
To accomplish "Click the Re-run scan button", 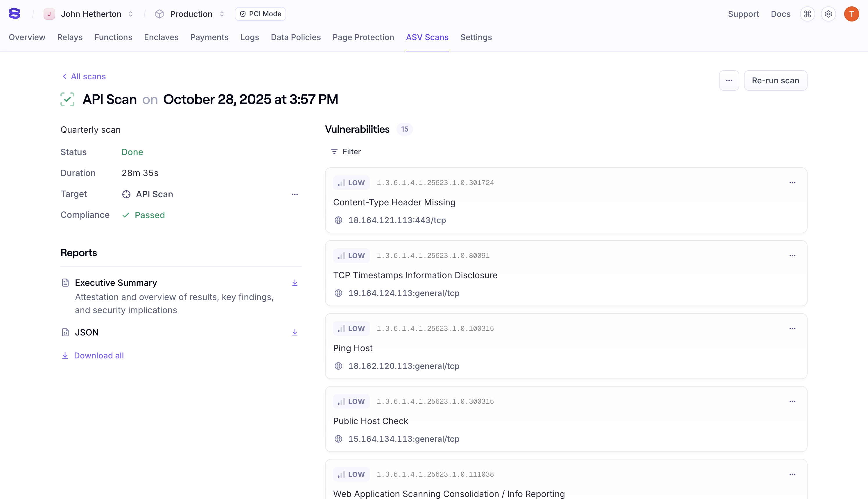I will [x=775, y=80].
